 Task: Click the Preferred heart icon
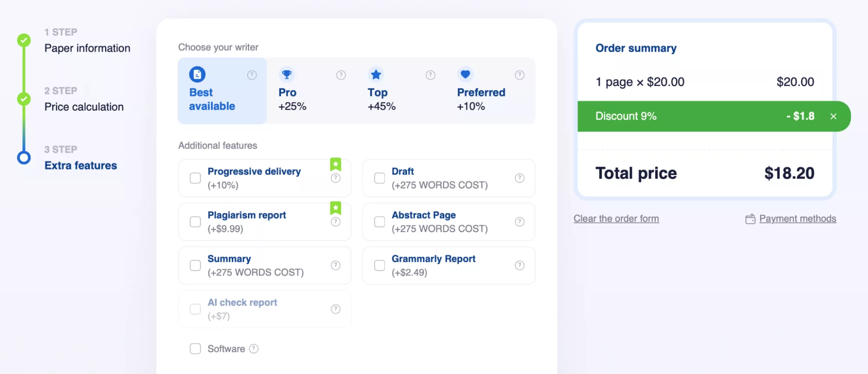[x=465, y=75]
